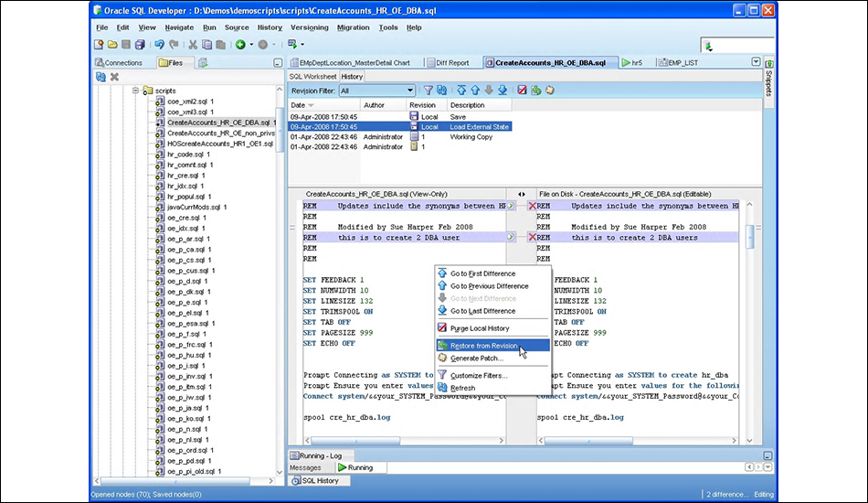The height and width of the screenshot is (503, 868).
Task: Click the Refresh icon in History toolbar
Action: pos(441,91)
